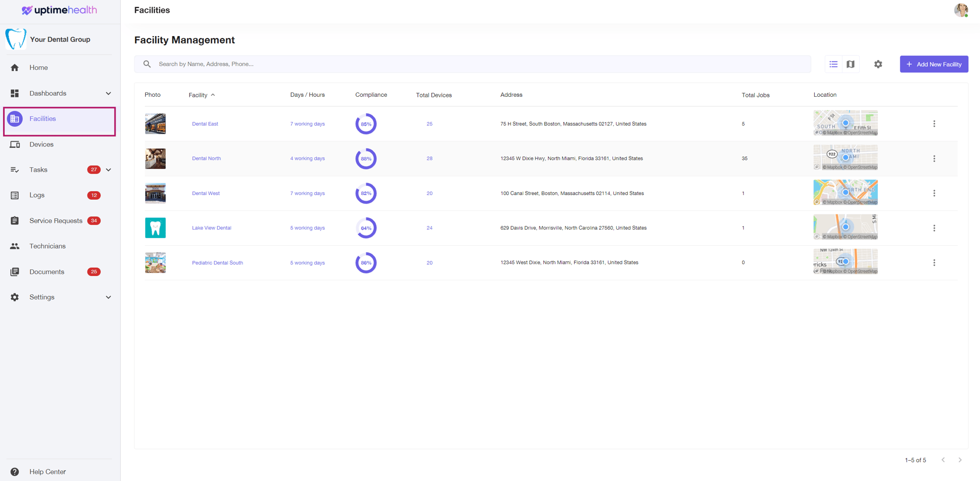Open the Home sidebar icon
The width and height of the screenshot is (980, 481).
click(x=15, y=67)
